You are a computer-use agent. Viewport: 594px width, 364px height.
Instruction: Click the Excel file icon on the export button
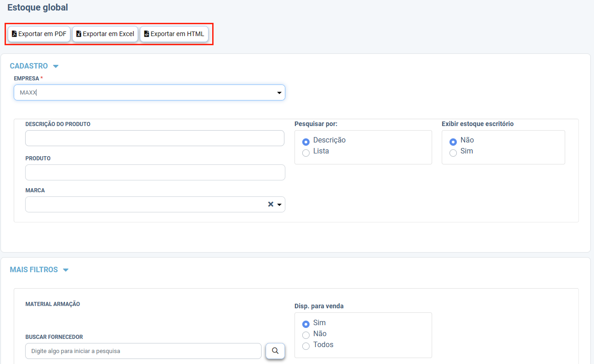(79, 34)
